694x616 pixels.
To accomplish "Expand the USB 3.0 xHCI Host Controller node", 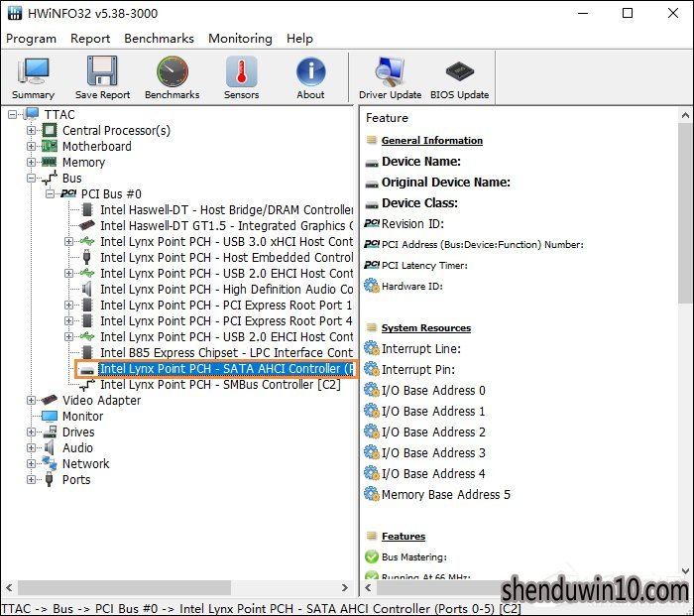I will 68,242.
